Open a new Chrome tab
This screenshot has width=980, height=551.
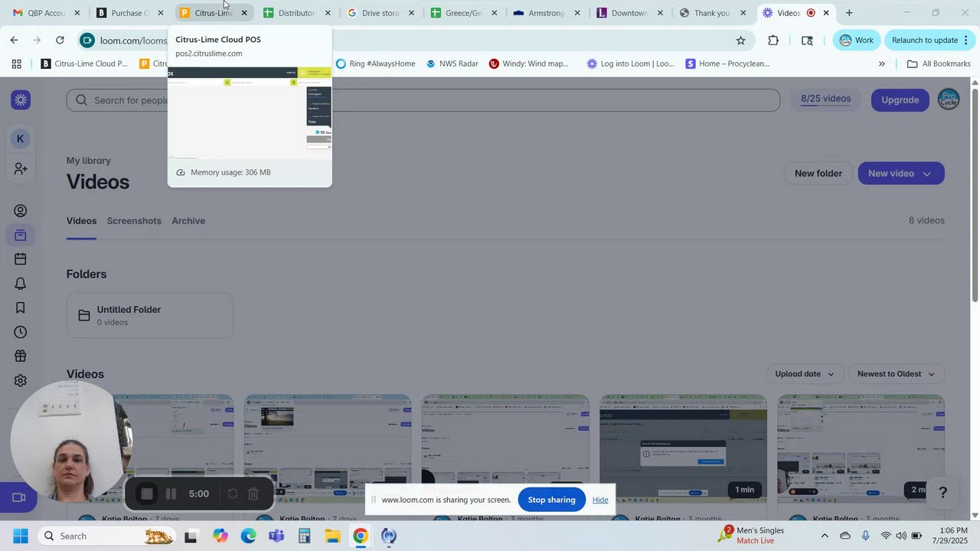click(x=849, y=13)
